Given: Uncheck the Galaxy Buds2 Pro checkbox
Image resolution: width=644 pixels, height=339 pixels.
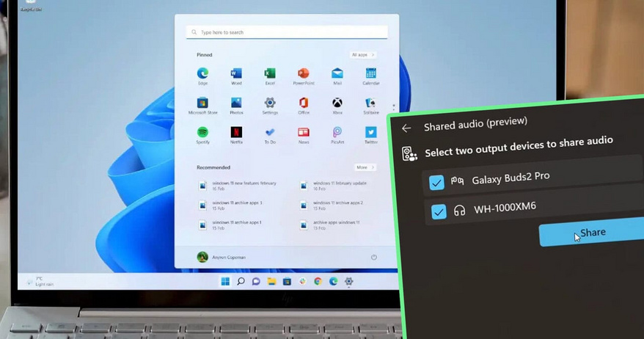Looking at the screenshot, I should (x=437, y=183).
